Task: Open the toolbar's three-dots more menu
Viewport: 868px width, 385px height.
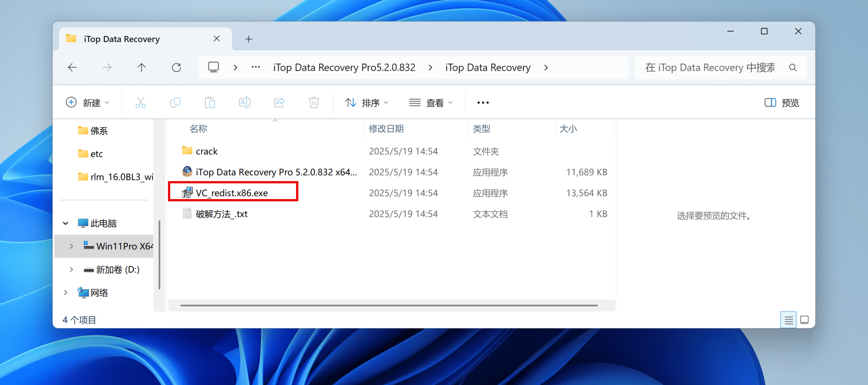Action: pyautogui.click(x=483, y=103)
